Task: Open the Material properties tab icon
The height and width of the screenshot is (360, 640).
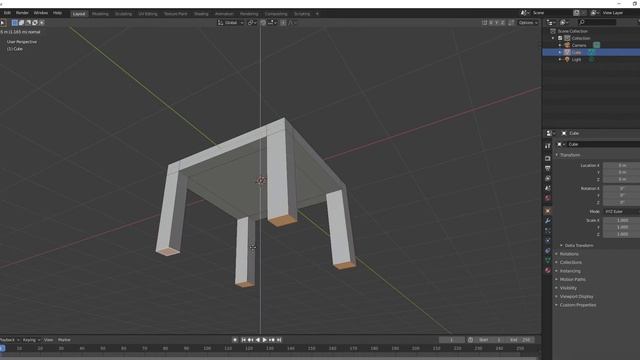Action: [x=548, y=270]
